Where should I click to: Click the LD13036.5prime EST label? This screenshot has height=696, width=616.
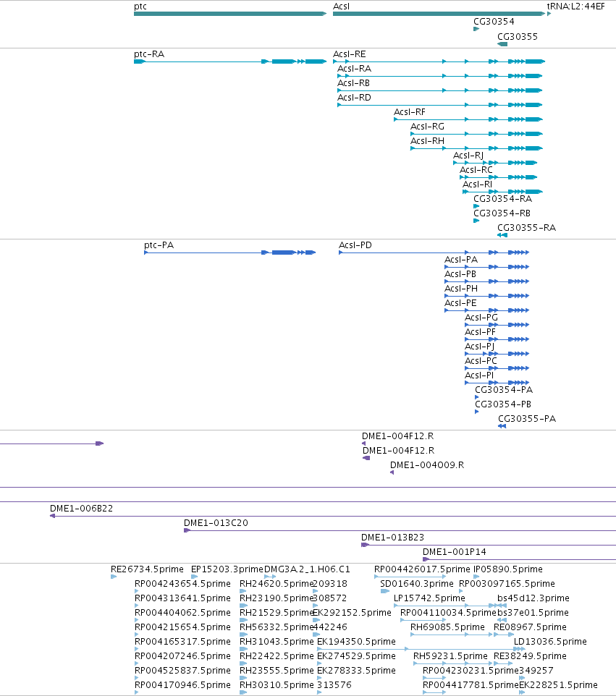click(550, 642)
